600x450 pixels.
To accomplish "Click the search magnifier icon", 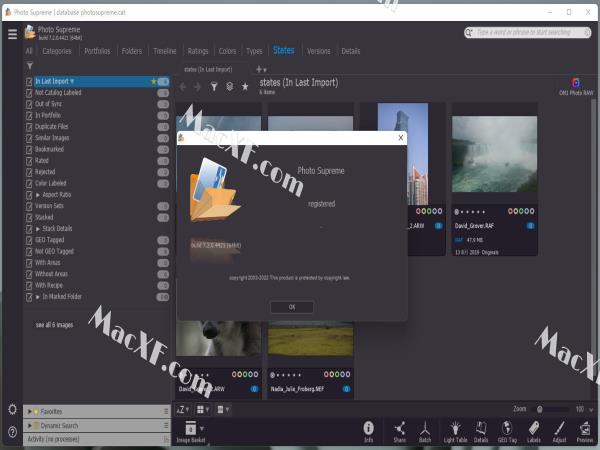I will pos(469,33).
